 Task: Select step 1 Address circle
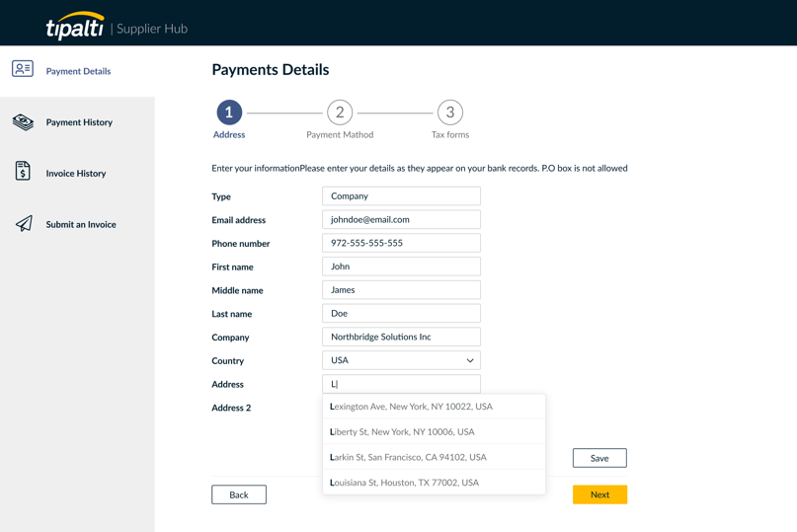pyautogui.click(x=229, y=113)
